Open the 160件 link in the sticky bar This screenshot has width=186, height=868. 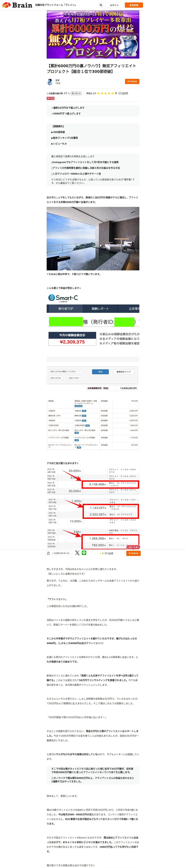click(x=110, y=553)
